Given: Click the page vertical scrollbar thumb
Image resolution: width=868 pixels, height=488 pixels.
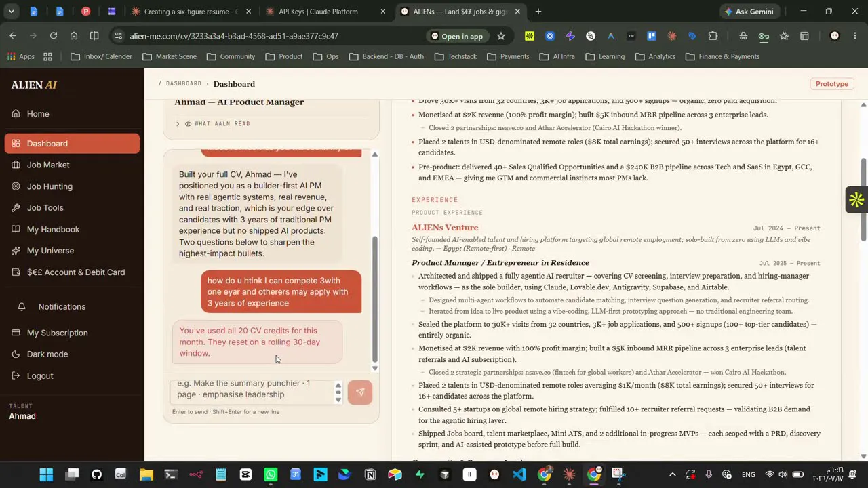Looking at the screenshot, I should pos(863,199).
